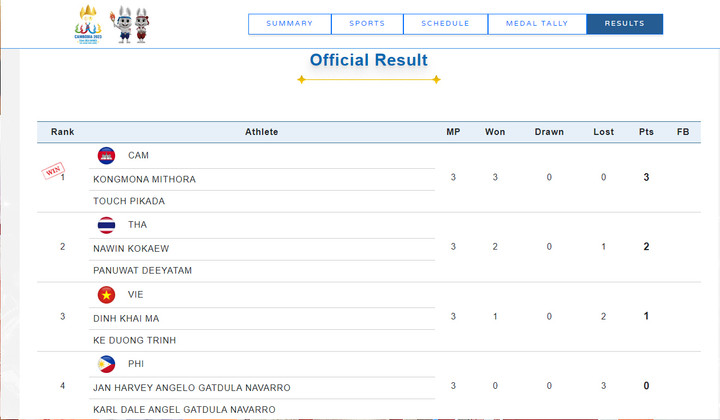Click the Philippines flag icon
Viewport: 720px width, 420px height.
tap(106, 364)
